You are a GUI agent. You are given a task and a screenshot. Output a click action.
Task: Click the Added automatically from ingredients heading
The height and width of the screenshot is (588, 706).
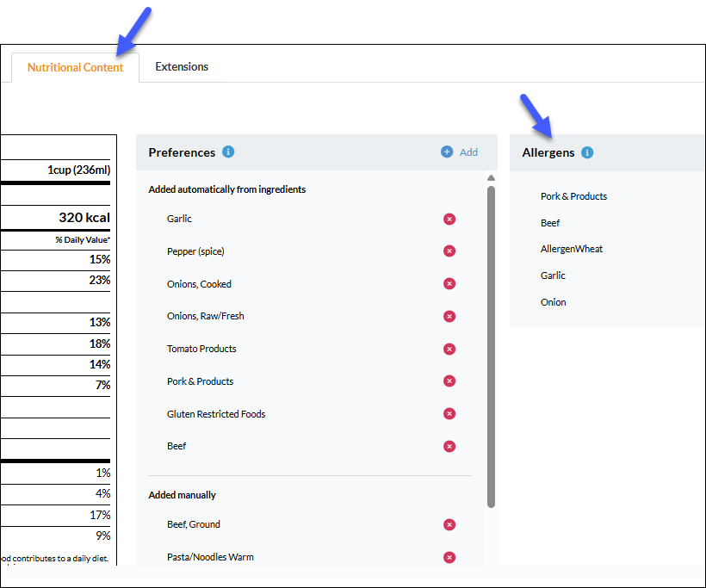[x=227, y=189]
